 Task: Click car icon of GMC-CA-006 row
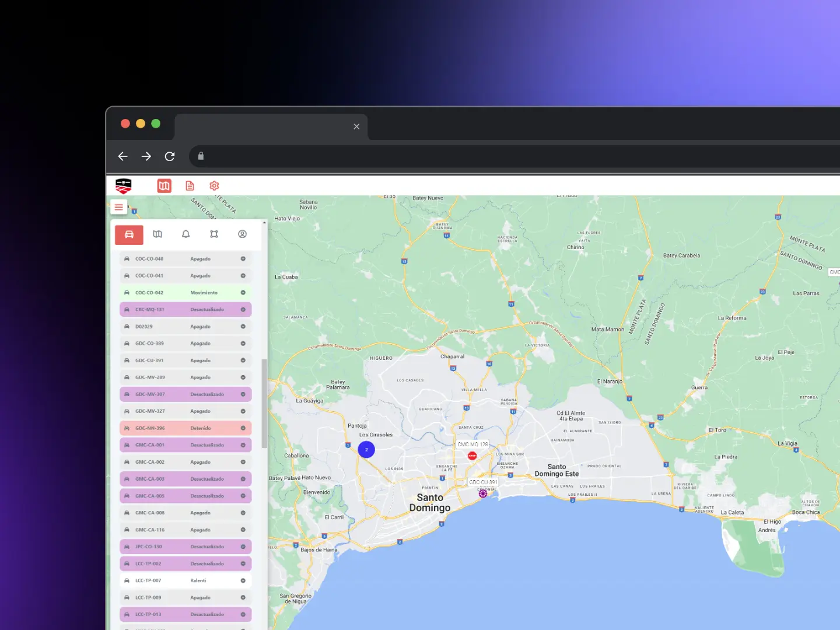point(127,513)
